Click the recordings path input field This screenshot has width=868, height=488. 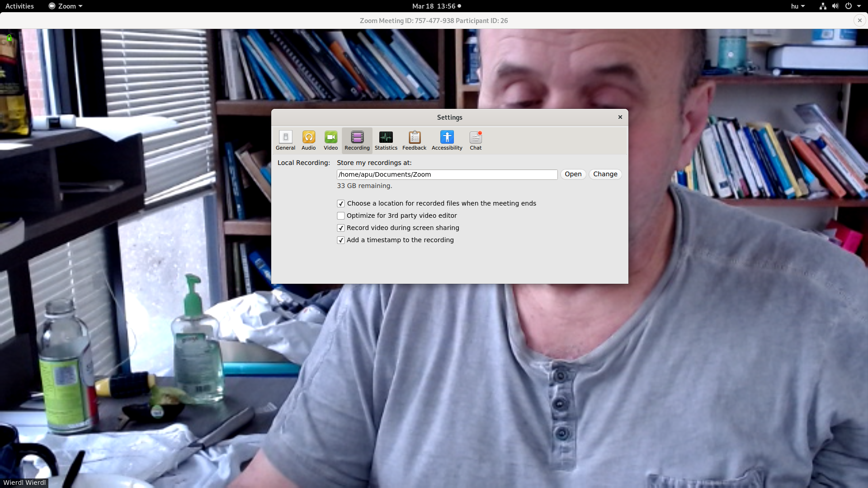447,175
